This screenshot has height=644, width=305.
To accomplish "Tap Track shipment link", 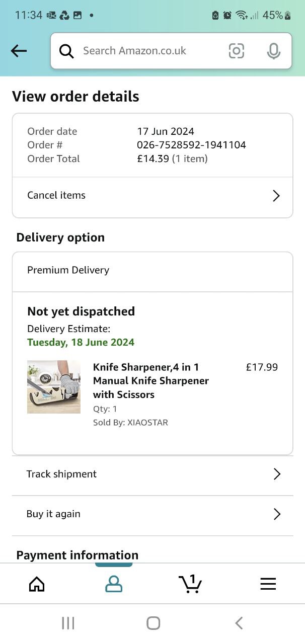I will (61, 474).
